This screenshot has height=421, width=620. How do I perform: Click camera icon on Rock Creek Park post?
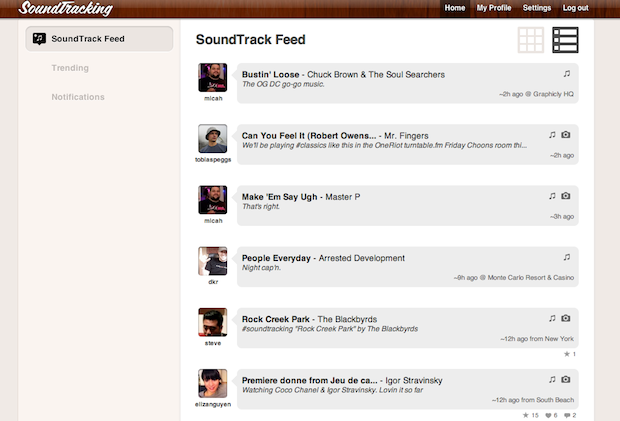tap(565, 318)
